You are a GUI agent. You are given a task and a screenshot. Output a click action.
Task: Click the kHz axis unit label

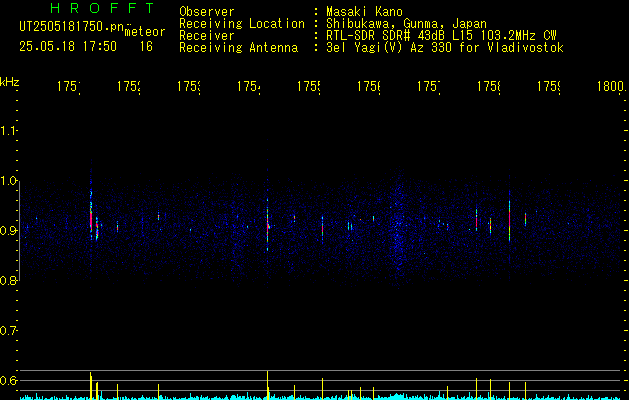[x=9, y=82]
